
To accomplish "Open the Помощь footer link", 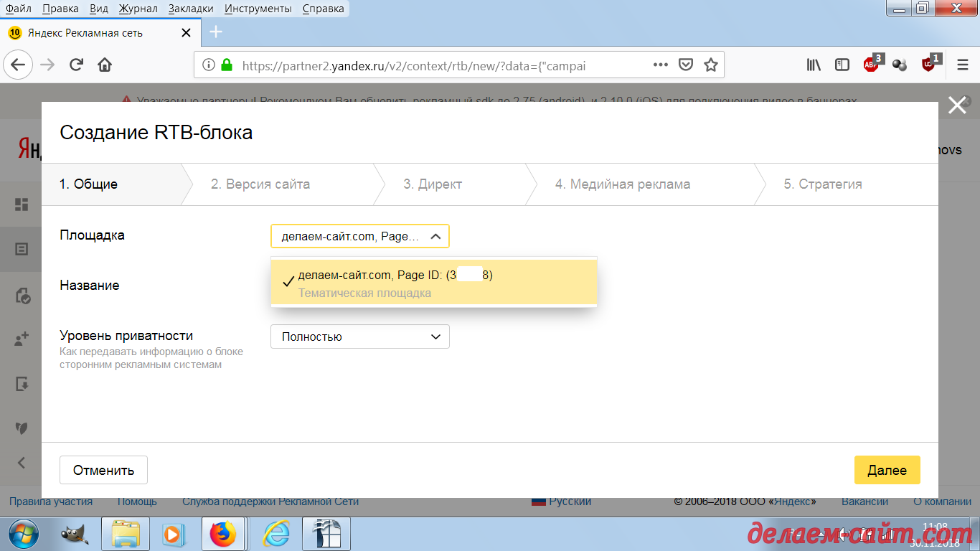I will tap(137, 501).
